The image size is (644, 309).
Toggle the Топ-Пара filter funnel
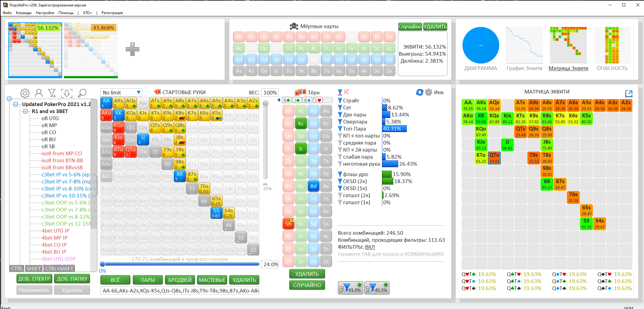[340, 129]
